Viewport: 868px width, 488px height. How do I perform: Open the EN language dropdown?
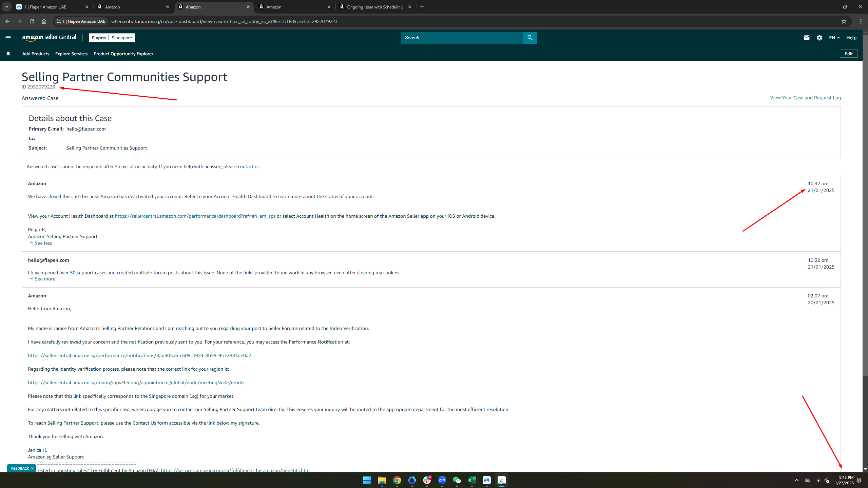pyautogui.click(x=834, y=38)
